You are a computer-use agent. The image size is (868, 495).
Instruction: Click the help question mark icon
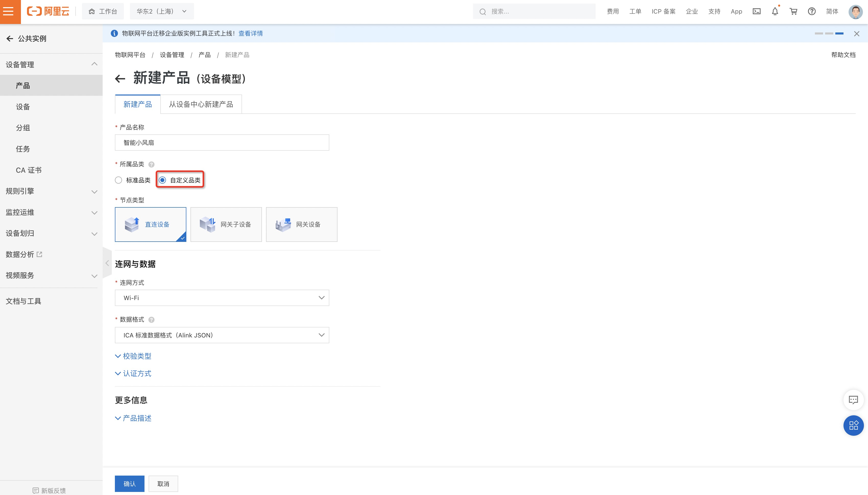[x=151, y=164]
